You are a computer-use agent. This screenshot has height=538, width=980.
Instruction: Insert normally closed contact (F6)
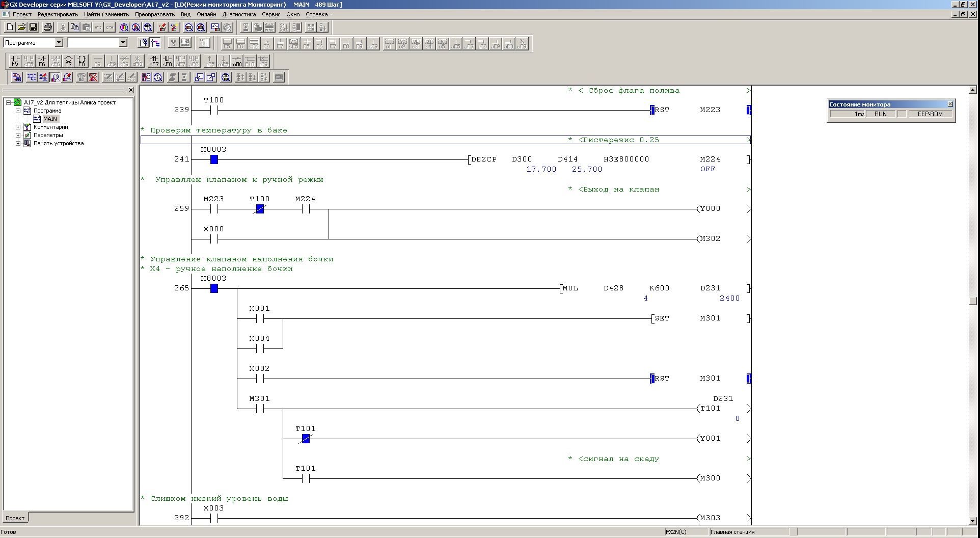point(42,61)
